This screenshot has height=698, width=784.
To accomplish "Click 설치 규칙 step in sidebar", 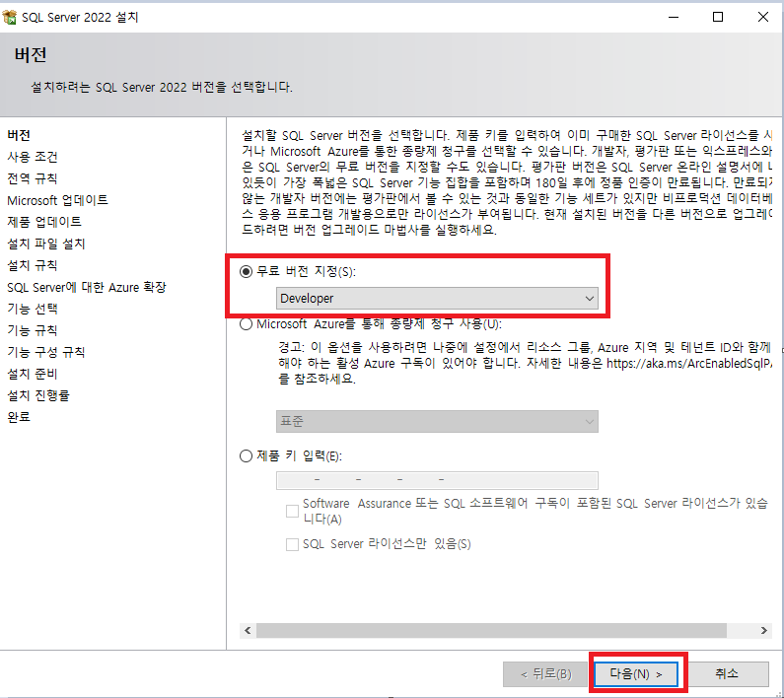I will [x=33, y=265].
